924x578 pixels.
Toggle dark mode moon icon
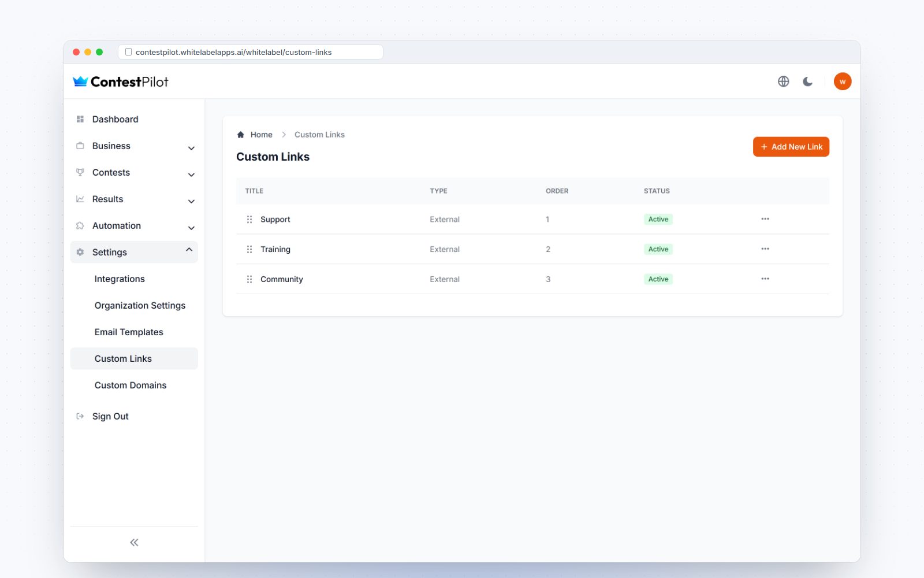[807, 81]
